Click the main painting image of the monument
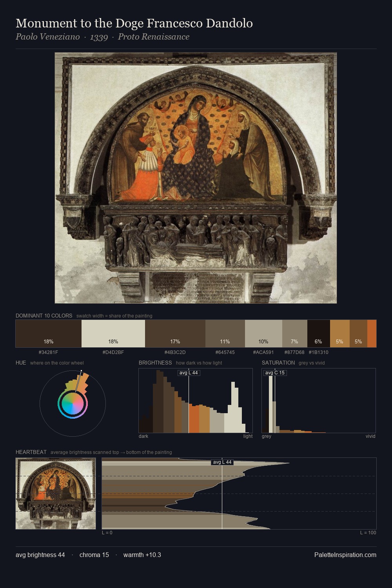This screenshot has height=588, width=392. click(x=196, y=178)
